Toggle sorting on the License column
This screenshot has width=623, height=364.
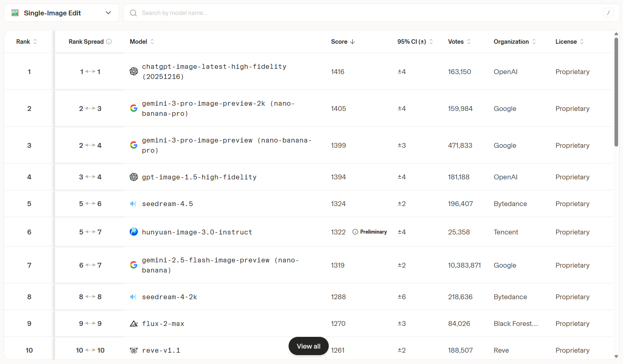coord(569,42)
